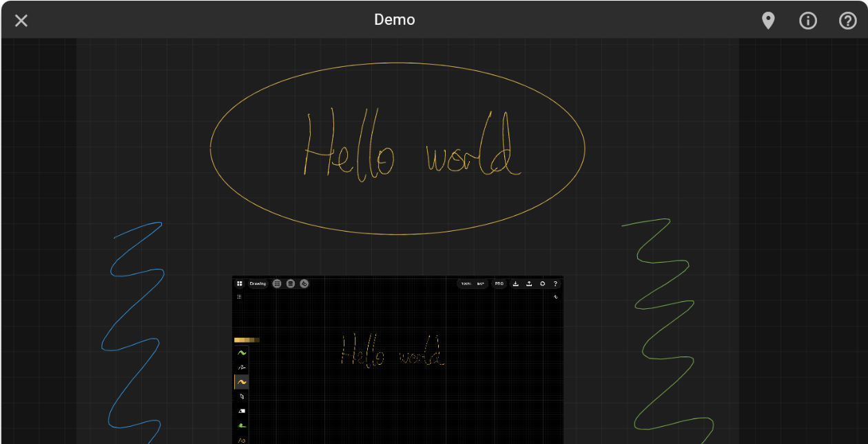Toggle the shapes button in the embedded toolbar
The image size is (868, 444).
304,283
